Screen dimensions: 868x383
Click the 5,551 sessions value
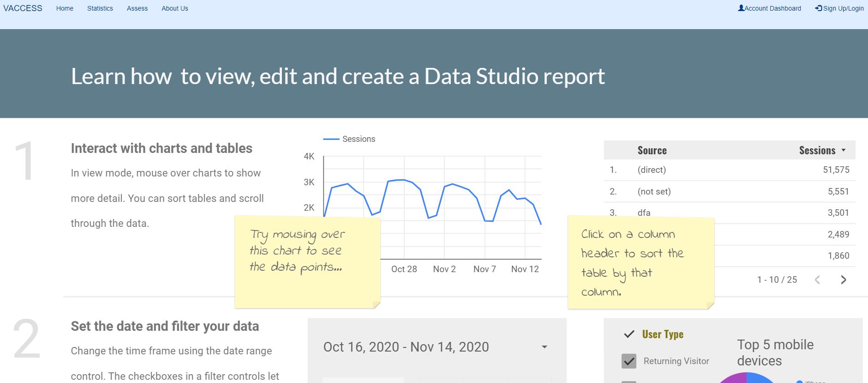coord(838,191)
